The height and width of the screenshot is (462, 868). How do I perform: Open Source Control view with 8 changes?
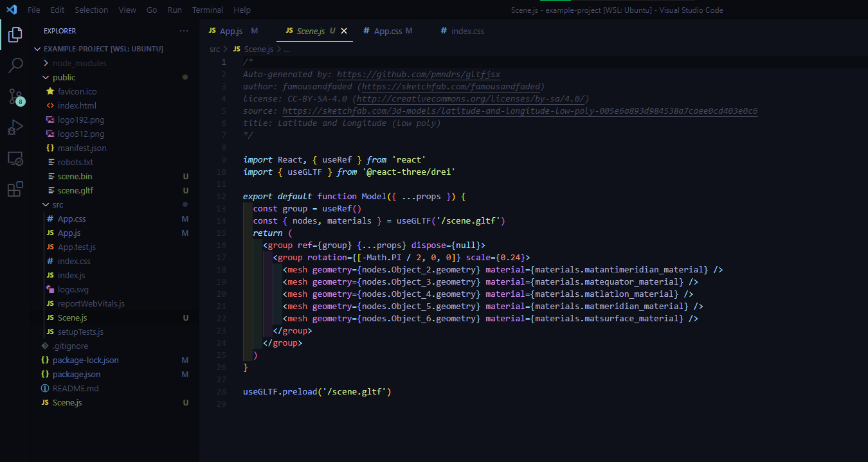click(x=15, y=96)
